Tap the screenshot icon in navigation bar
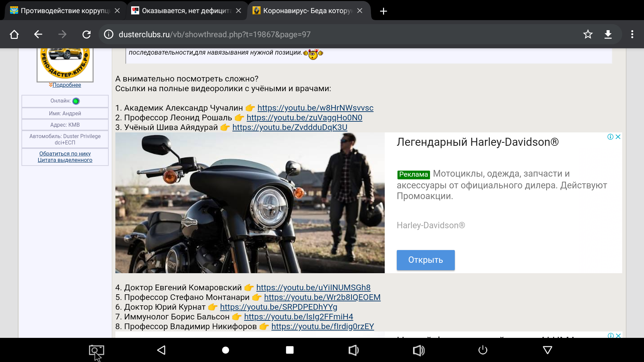Screen dimensions: 644x362 97,350
